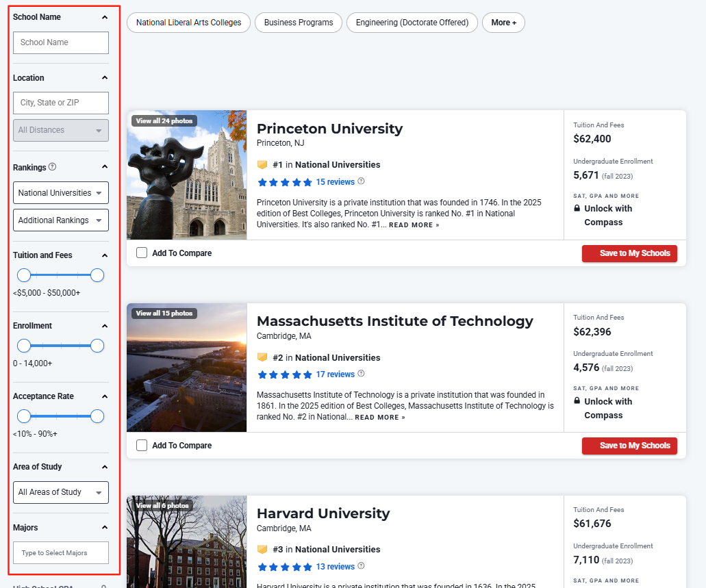Click the gold badge icon next to Princeton's #1 ranking
Viewport: 706px width, 588px height.
tap(262, 165)
